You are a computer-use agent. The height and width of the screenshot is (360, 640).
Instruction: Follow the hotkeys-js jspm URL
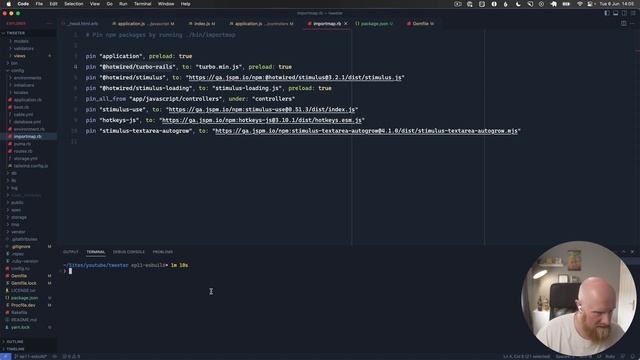click(262, 120)
